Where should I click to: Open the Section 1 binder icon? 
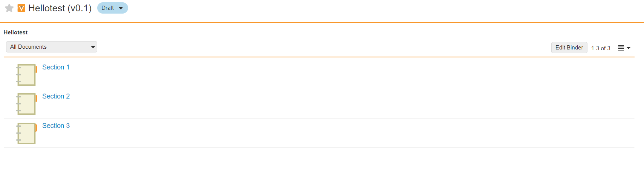[x=26, y=75]
